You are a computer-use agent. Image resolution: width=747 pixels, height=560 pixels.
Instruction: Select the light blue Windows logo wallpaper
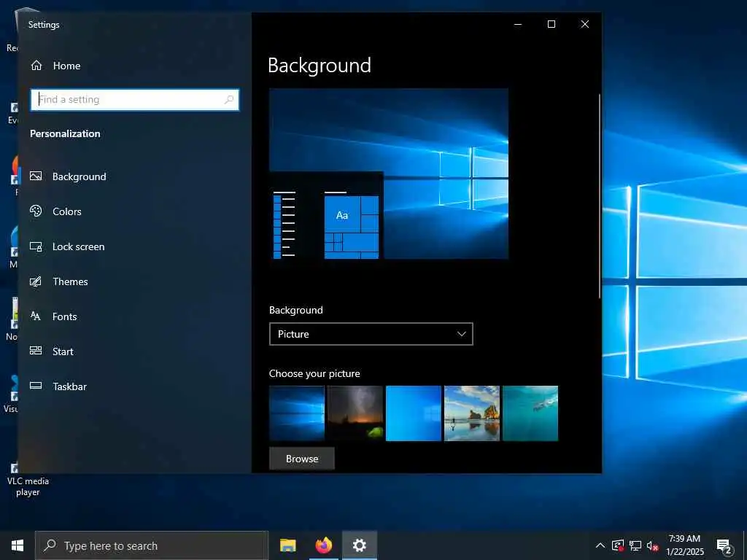[414, 413]
